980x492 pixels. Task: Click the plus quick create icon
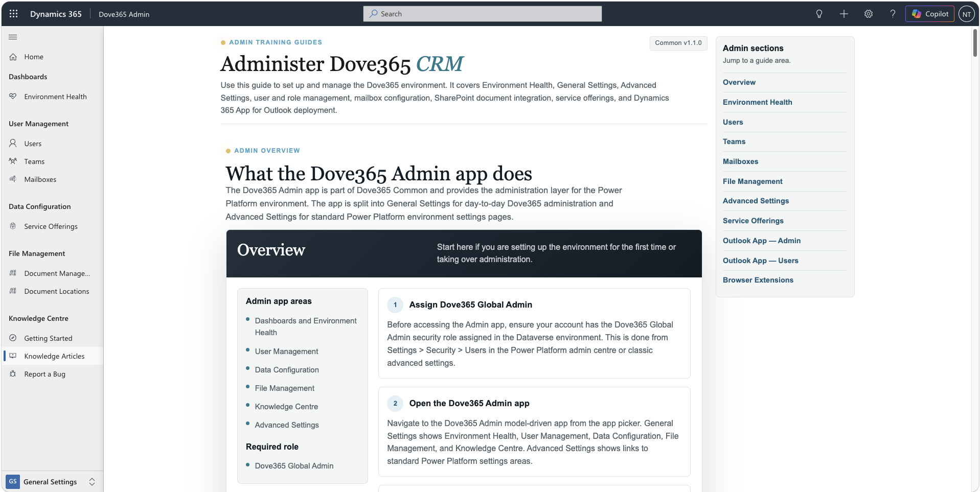pyautogui.click(x=844, y=14)
